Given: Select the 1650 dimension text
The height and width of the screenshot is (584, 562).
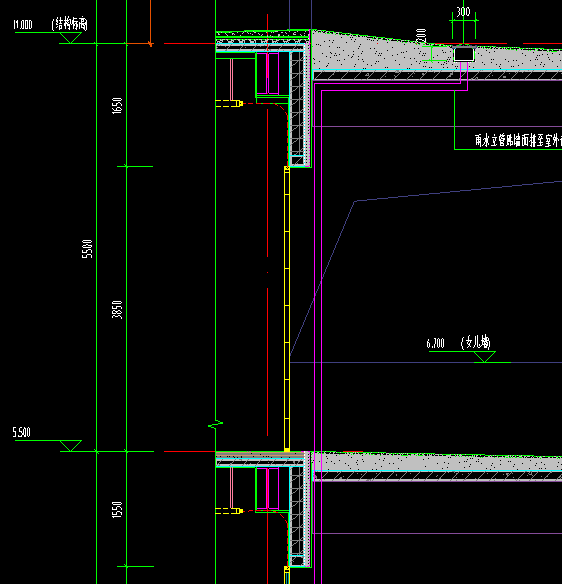Looking at the screenshot, I should coord(117,106).
